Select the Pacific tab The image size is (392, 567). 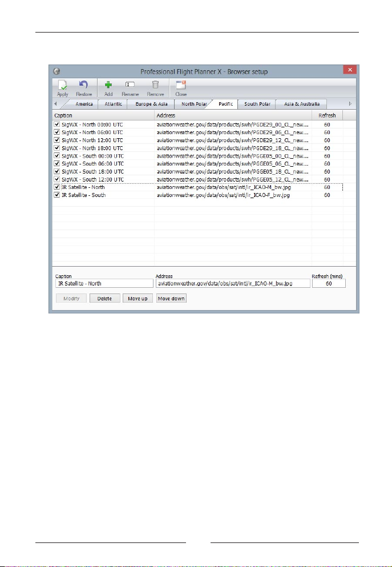tap(225, 104)
